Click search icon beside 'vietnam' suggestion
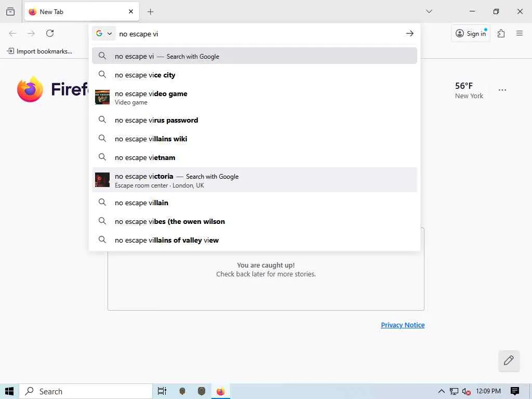The image size is (532, 399). [x=102, y=157]
